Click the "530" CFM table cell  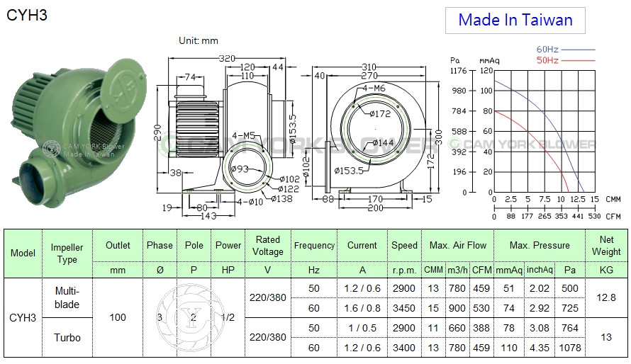click(x=481, y=308)
